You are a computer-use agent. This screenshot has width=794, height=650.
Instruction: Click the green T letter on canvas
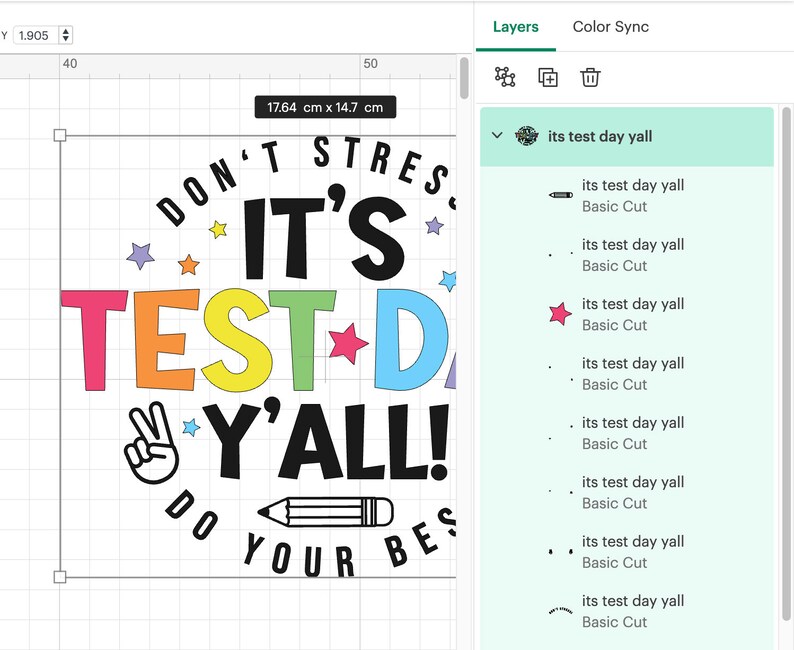(302, 340)
